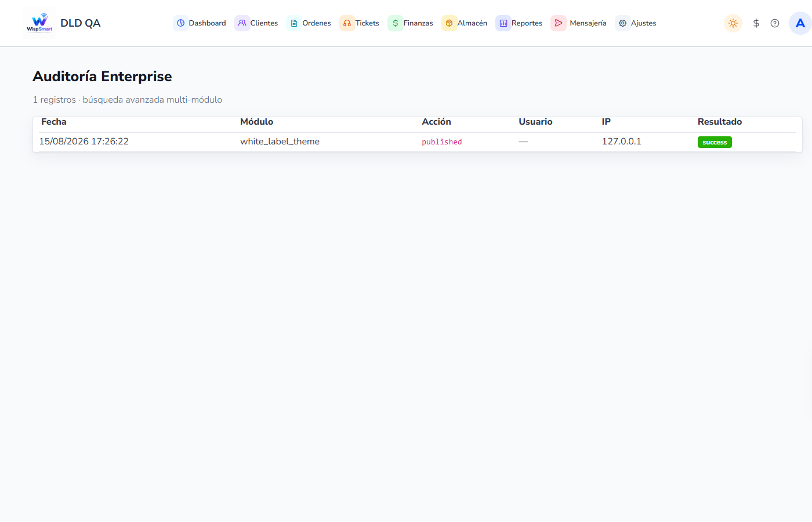Viewport: 812px width, 522px height.
Task: Open the user avatar "A" menu
Action: pos(800,23)
